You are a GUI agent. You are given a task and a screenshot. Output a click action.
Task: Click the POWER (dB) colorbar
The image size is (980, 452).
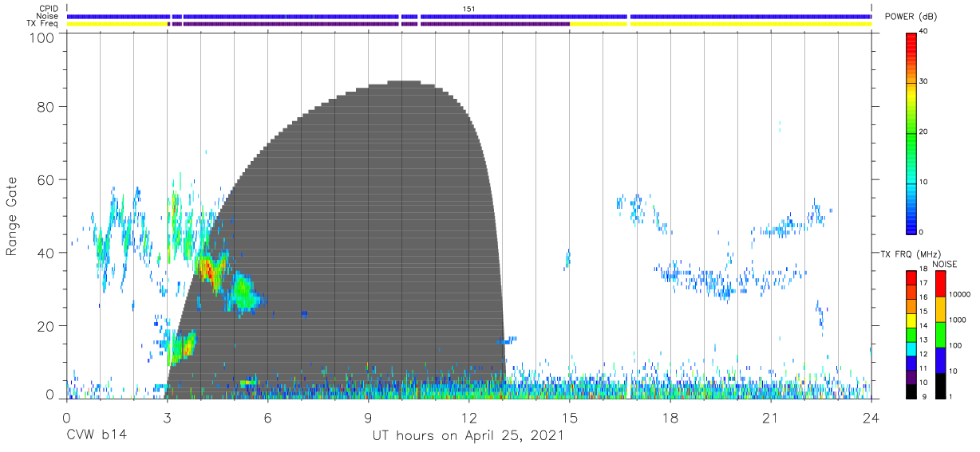pos(911,132)
